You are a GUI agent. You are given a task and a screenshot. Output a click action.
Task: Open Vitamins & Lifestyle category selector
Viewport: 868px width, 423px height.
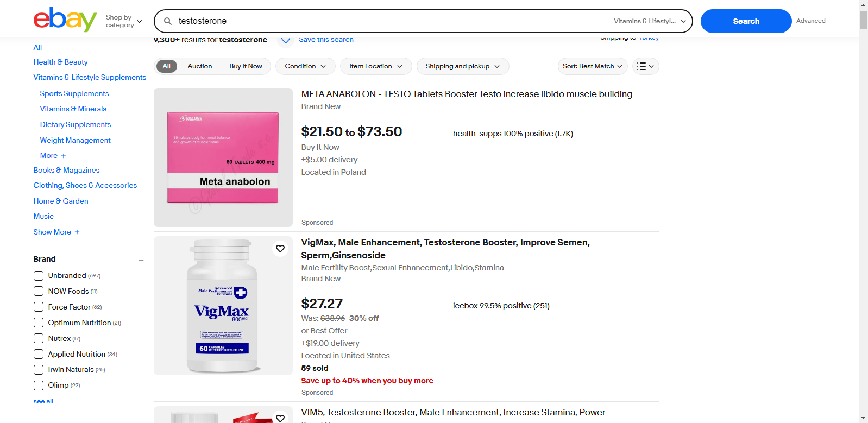[x=649, y=21]
